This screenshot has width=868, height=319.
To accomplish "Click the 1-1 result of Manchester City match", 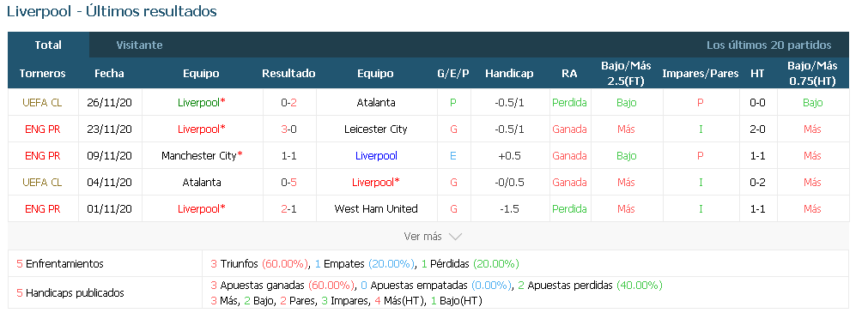I will (x=288, y=156).
